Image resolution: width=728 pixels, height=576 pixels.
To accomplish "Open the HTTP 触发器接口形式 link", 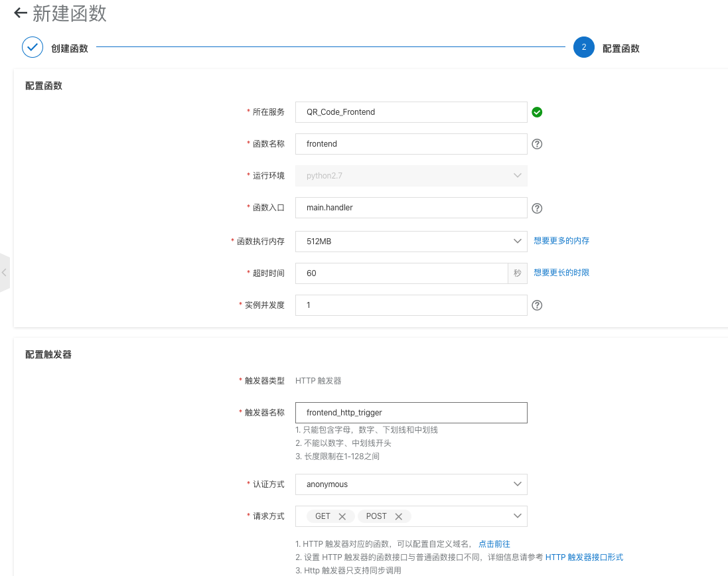I will pos(584,557).
